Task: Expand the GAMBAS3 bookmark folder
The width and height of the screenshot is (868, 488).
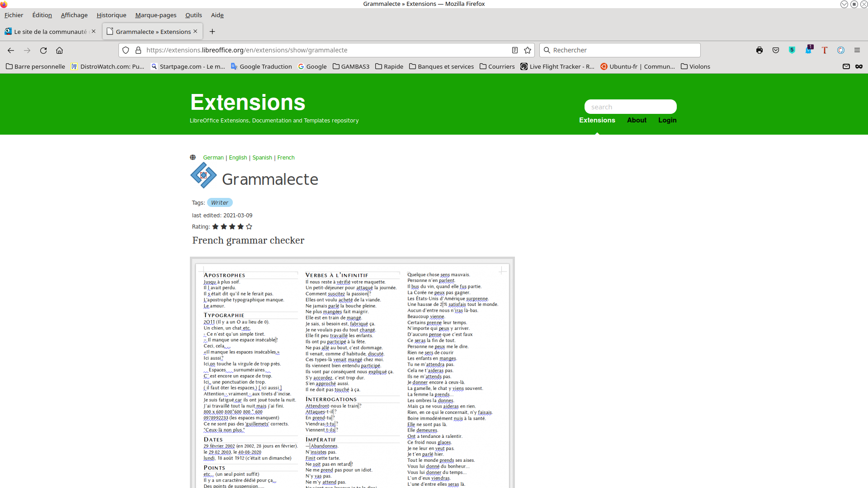Action: (x=351, y=66)
